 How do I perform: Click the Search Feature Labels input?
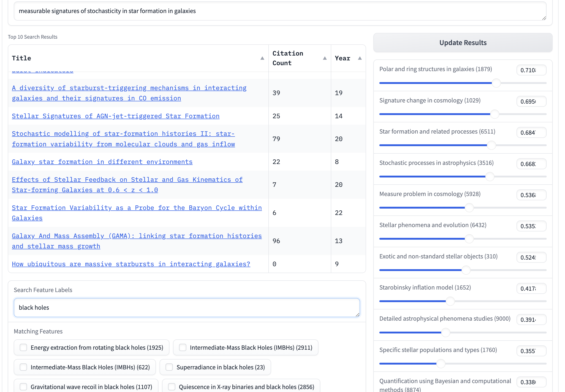pyautogui.click(x=186, y=308)
